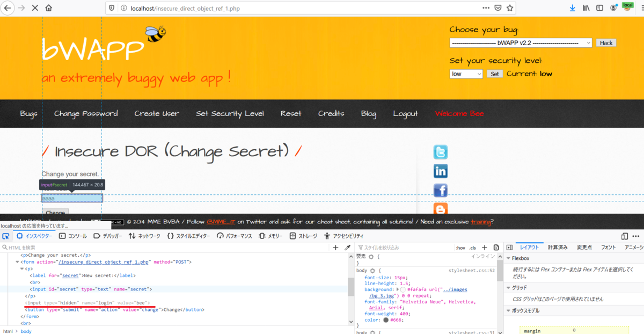Use the eyedropper color picker icon
Screen dimensions: 644x334
click(x=347, y=248)
